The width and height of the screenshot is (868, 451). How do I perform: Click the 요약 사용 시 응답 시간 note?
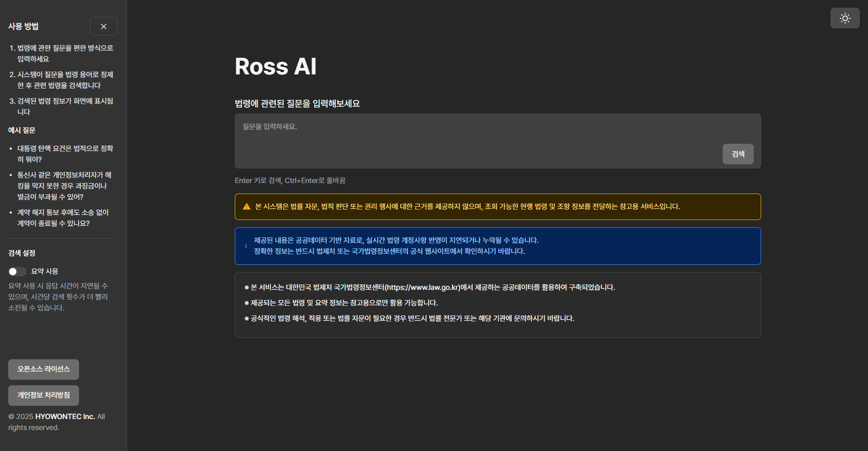click(x=58, y=297)
